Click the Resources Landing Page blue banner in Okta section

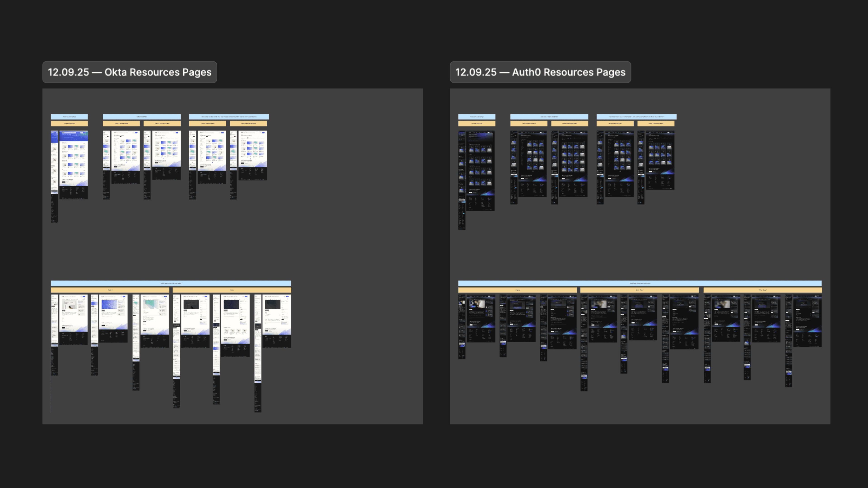(69, 117)
